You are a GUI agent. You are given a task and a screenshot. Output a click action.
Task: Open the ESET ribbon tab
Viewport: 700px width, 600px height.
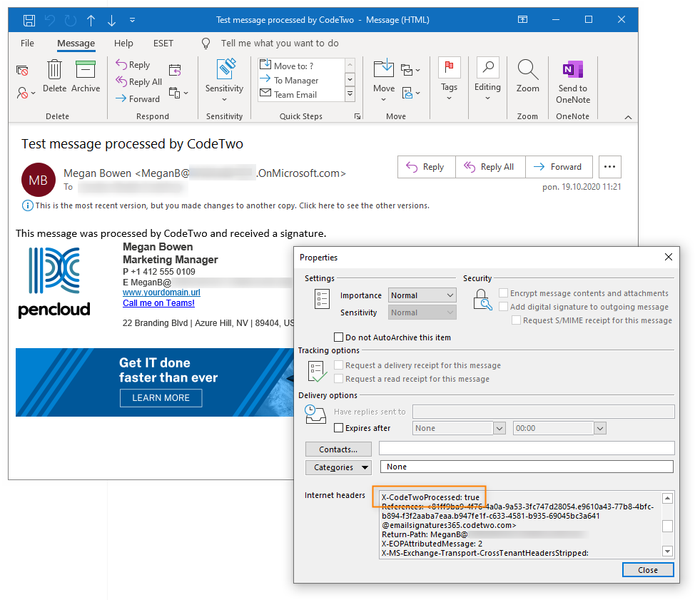[163, 44]
